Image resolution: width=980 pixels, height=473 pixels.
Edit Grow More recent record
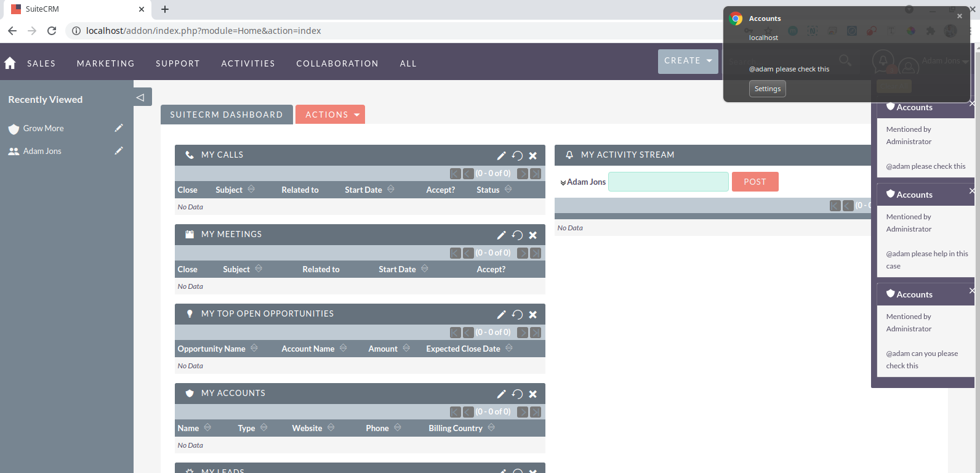coord(119,128)
